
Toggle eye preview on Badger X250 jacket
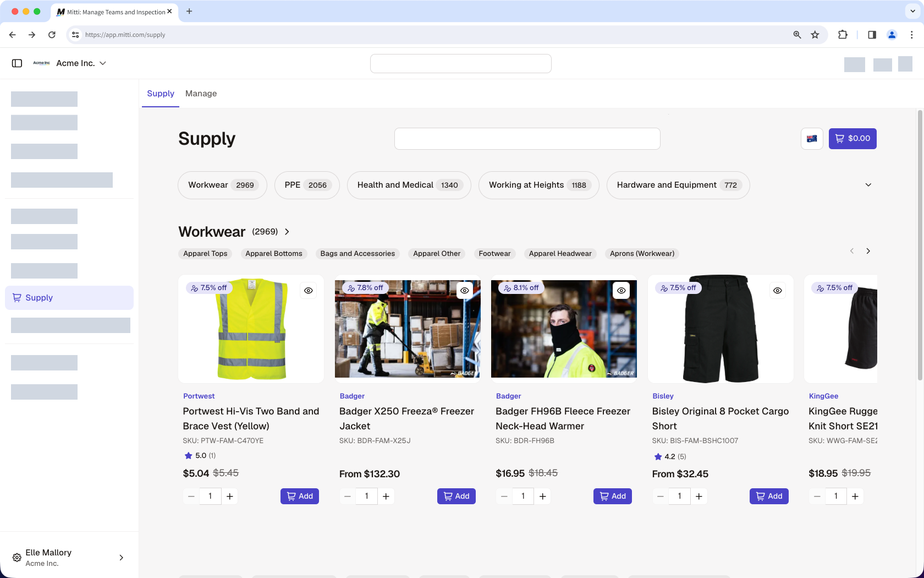(465, 291)
